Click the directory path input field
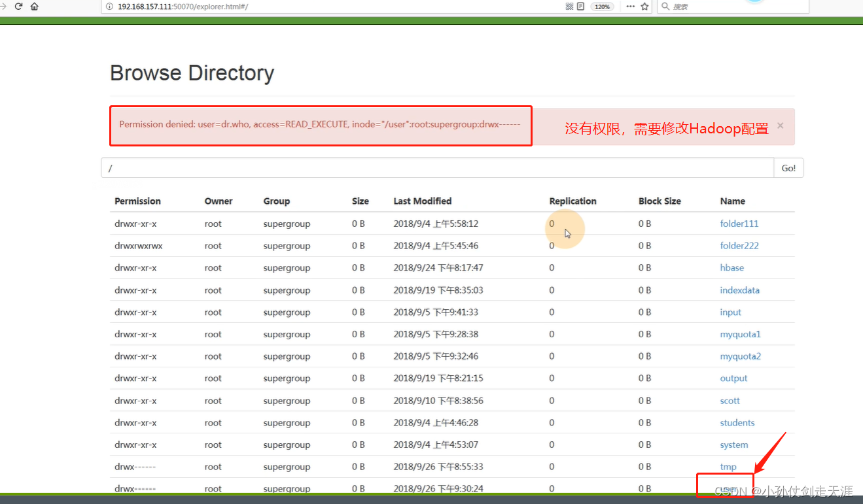 click(x=437, y=168)
